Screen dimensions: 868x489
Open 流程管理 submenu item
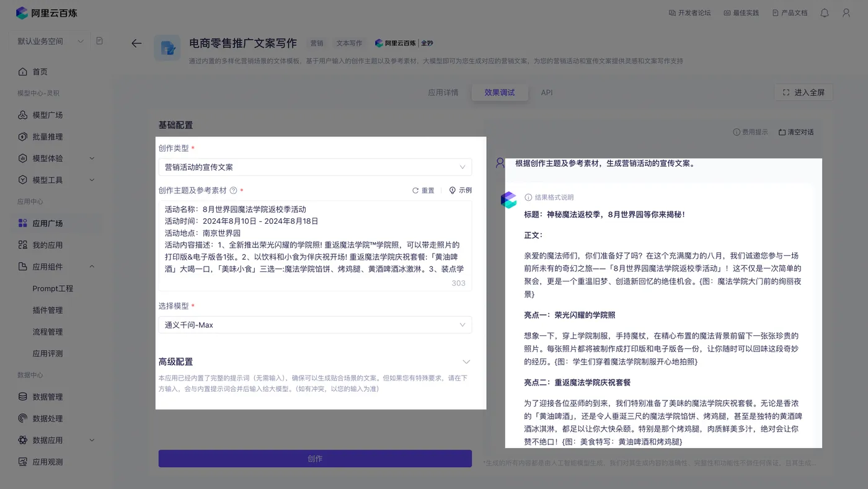pyautogui.click(x=48, y=332)
